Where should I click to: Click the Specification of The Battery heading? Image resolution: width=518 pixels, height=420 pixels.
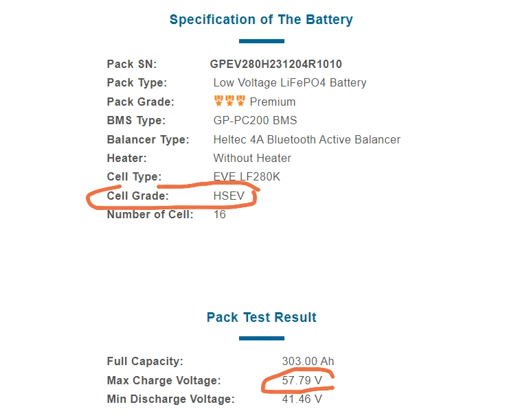(261, 19)
